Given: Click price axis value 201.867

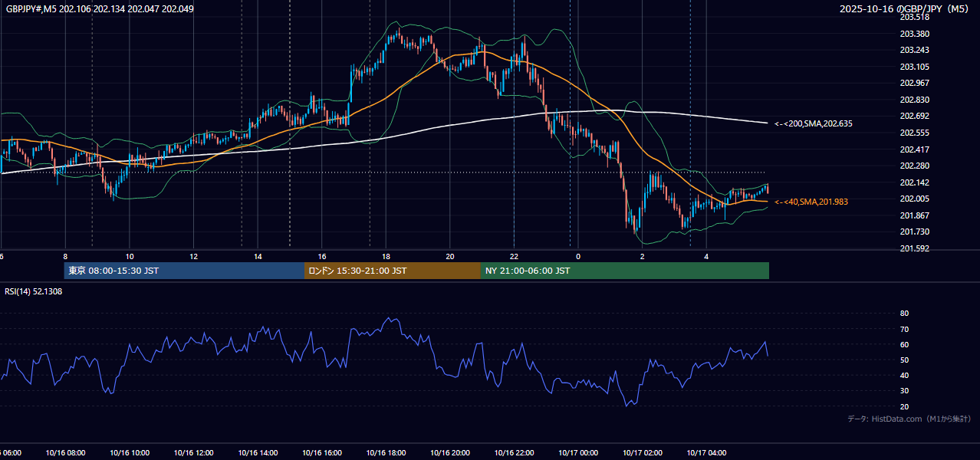Looking at the screenshot, I should click(x=915, y=215).
